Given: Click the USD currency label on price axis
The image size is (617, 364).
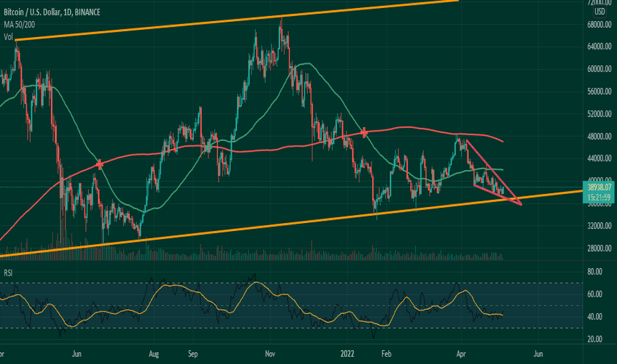Looking at the screenshot, I should coord(599,11).
